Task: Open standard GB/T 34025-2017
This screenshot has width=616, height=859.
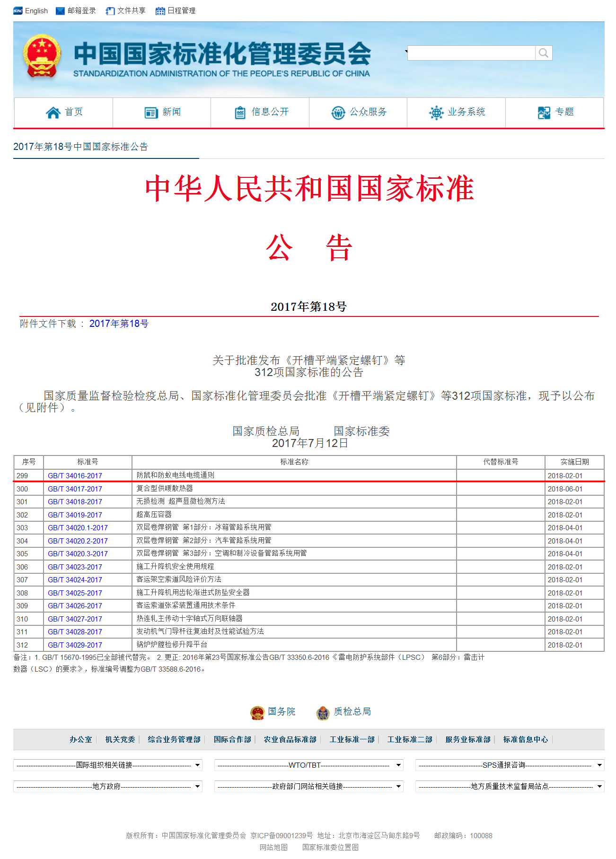Action: 75,593
